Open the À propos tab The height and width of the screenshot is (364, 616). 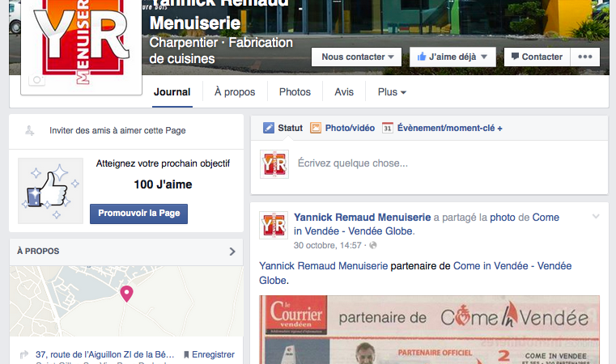[x=235, y=92]
